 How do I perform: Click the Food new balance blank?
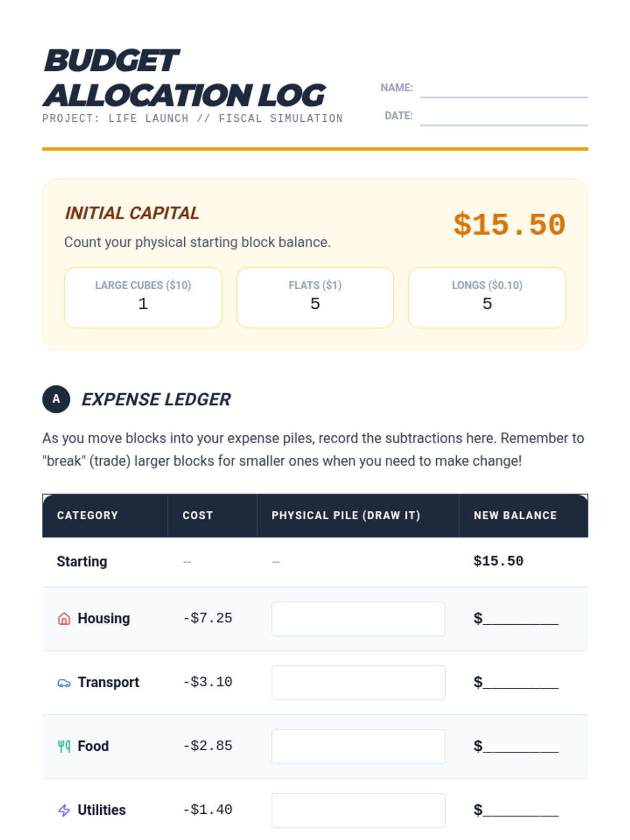tap(520, 747)
